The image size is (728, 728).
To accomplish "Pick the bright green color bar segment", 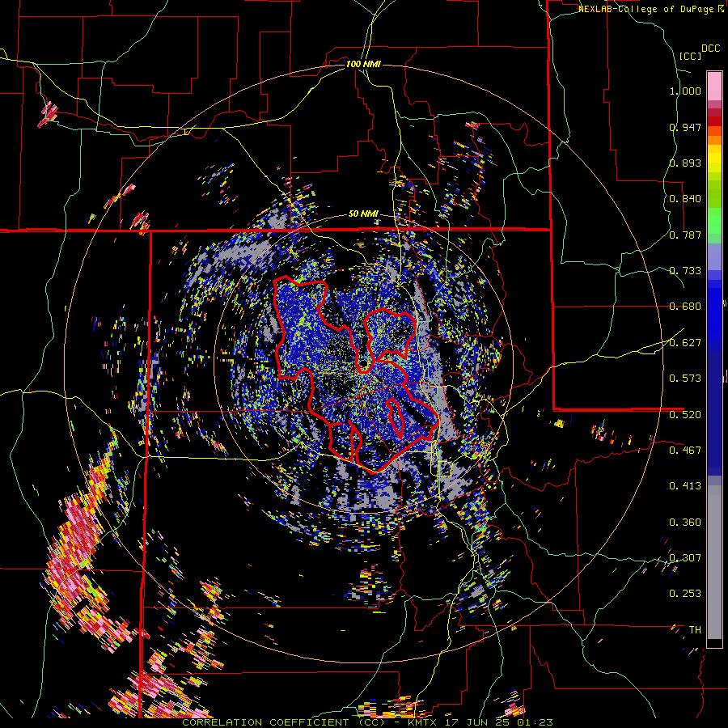I will click(714, 221).
